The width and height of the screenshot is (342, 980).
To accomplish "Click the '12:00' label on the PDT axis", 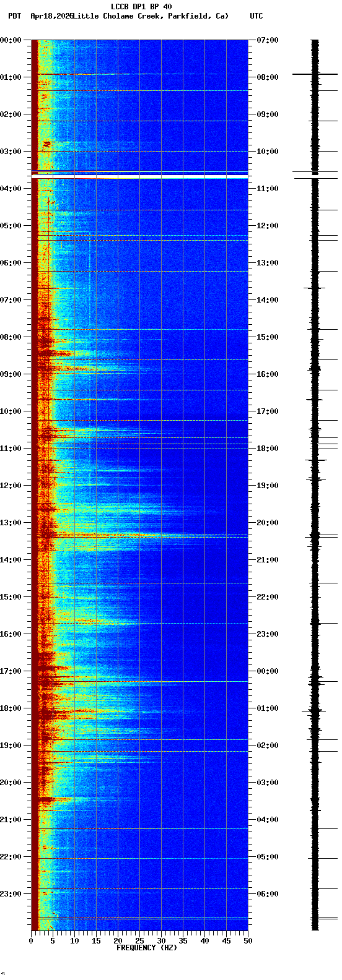I will click(x=11, y=486).
